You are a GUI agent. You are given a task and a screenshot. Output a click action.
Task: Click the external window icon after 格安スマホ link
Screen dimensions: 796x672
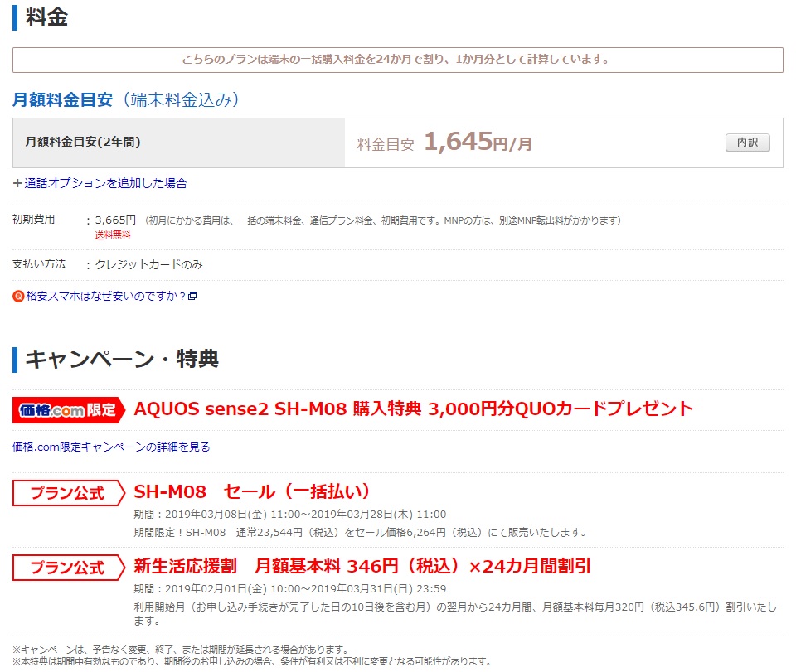192,296
